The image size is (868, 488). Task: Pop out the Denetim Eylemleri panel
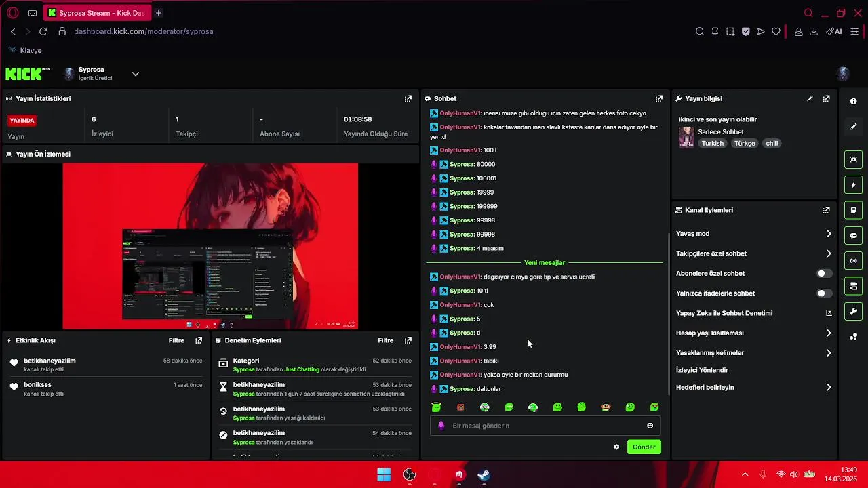pyautogui.click(x=408, y=340)
